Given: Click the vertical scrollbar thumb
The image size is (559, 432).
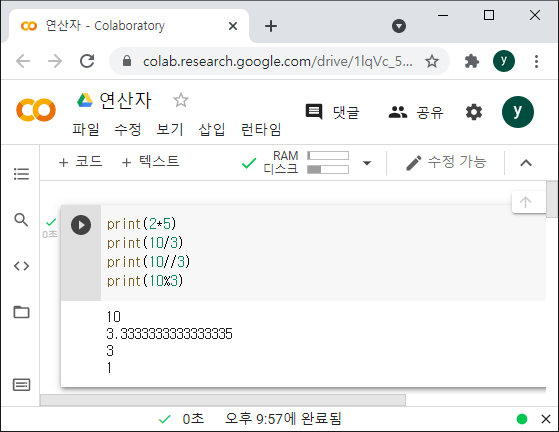Looking at the screenshot, I should point(552,199).
